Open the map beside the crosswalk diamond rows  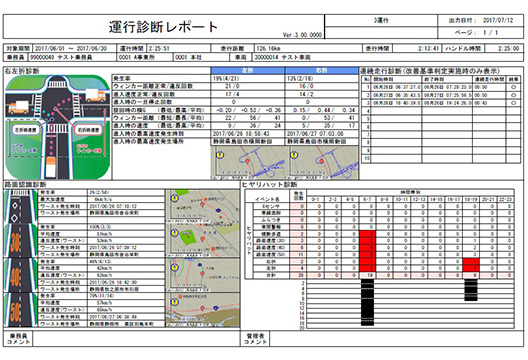[203, 206]
